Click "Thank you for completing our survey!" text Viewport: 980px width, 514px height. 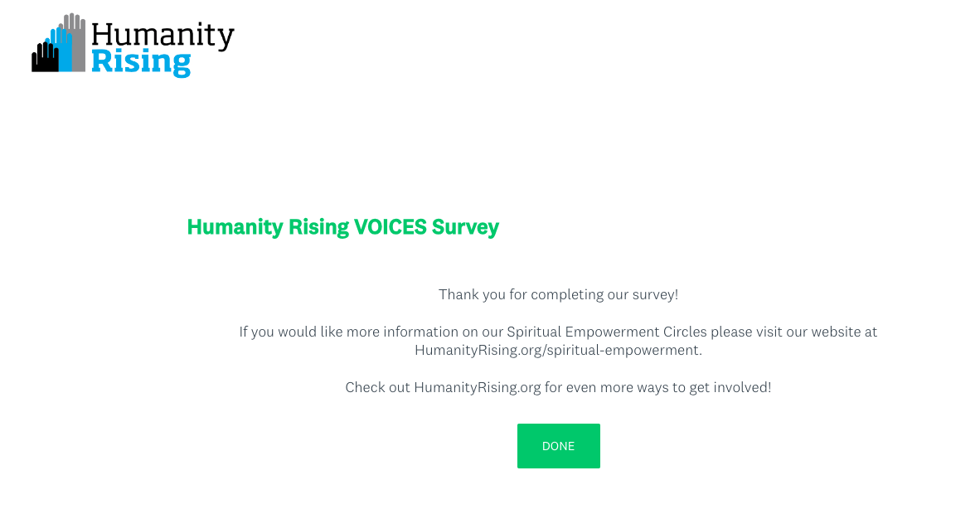[x=558, y=294]
